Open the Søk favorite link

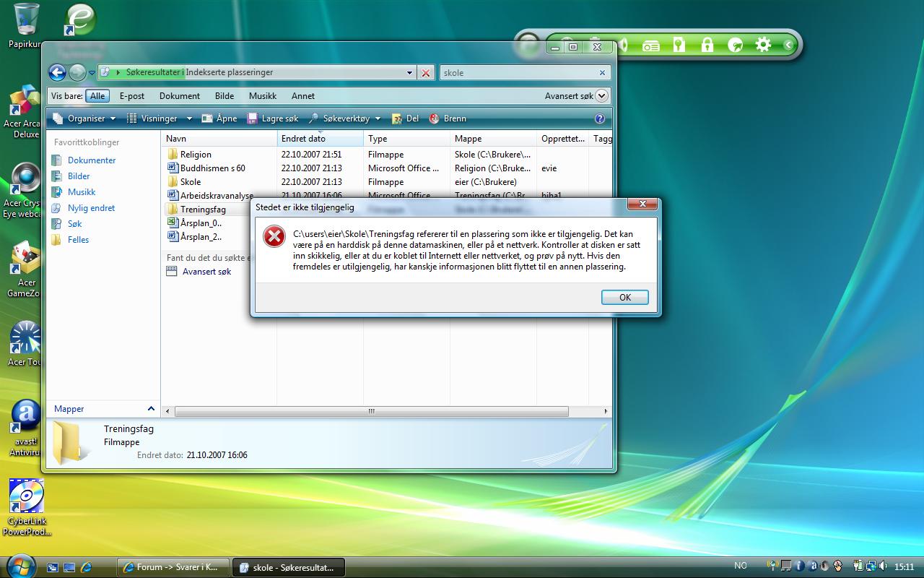click(x=75, y=224)
